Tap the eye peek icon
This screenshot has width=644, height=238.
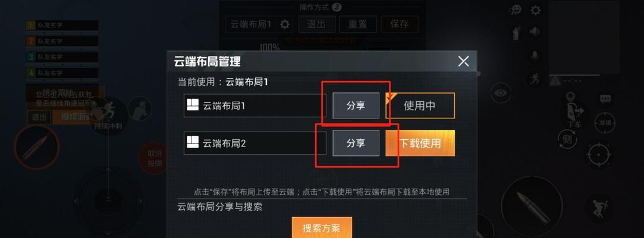tap(500, 93)
